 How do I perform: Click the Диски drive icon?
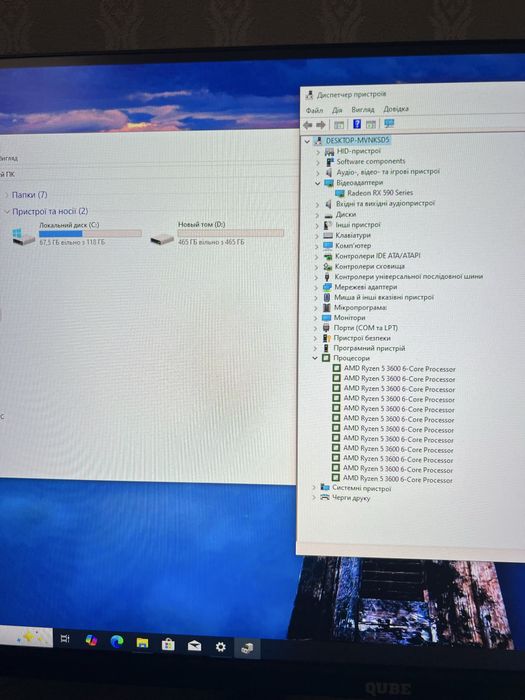click(x=329, y=215)
